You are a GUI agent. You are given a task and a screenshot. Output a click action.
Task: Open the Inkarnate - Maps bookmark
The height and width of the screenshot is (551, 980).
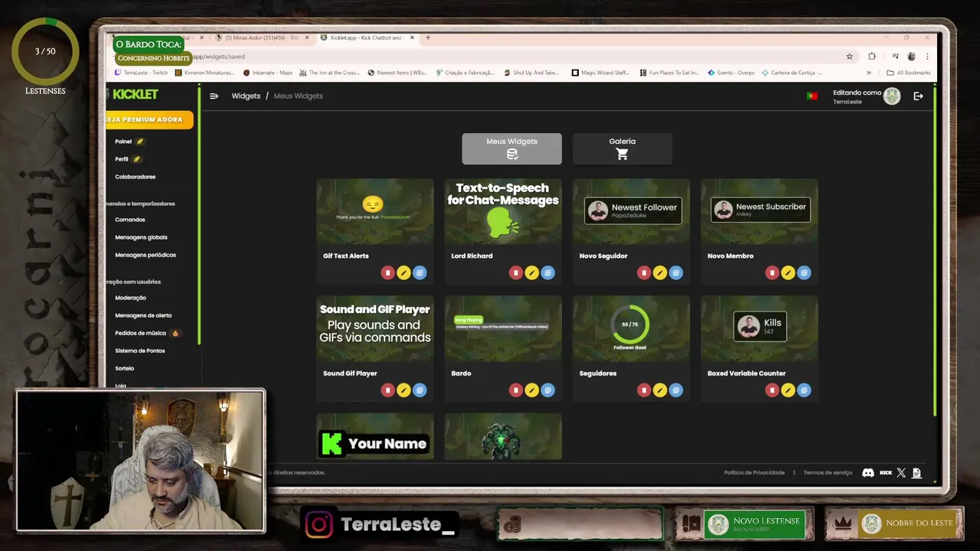tap(268, 73)
